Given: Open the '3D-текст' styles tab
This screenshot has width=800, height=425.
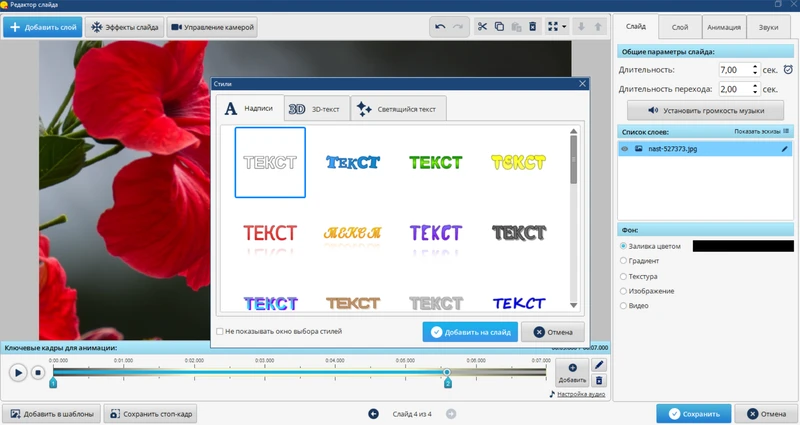Looking at the screenshot, I should click(x=316, y=109).
